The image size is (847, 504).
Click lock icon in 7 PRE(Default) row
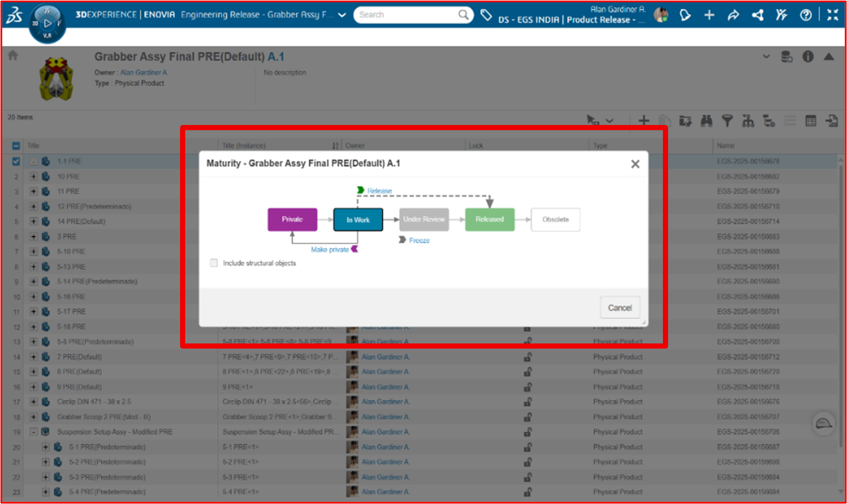[527, 357]
